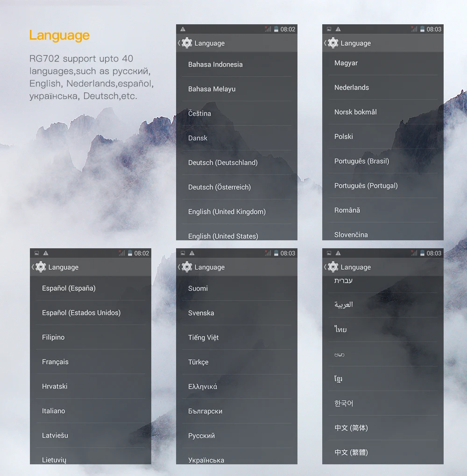Choose Tiếng Việt language
This screenshot has width=467, height=476.
coord(237,337)
